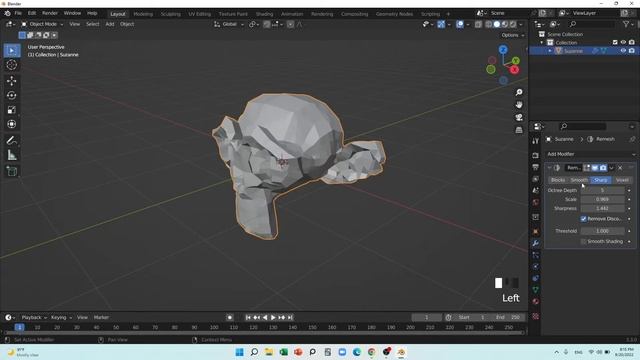The width and height of the screenshot is (640, 360).
Task: Open the timeline Playback dropdown
Action: (x=34, y=318)
